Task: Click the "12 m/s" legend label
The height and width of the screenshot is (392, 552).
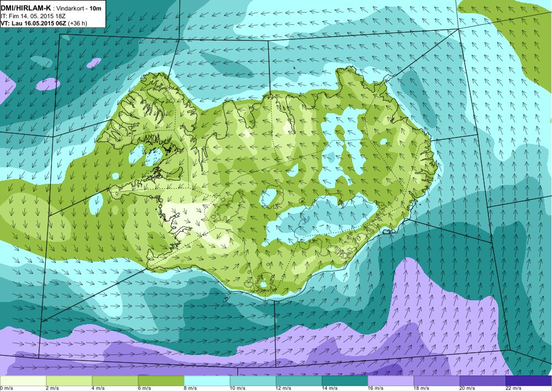Action: pos(284,388)
